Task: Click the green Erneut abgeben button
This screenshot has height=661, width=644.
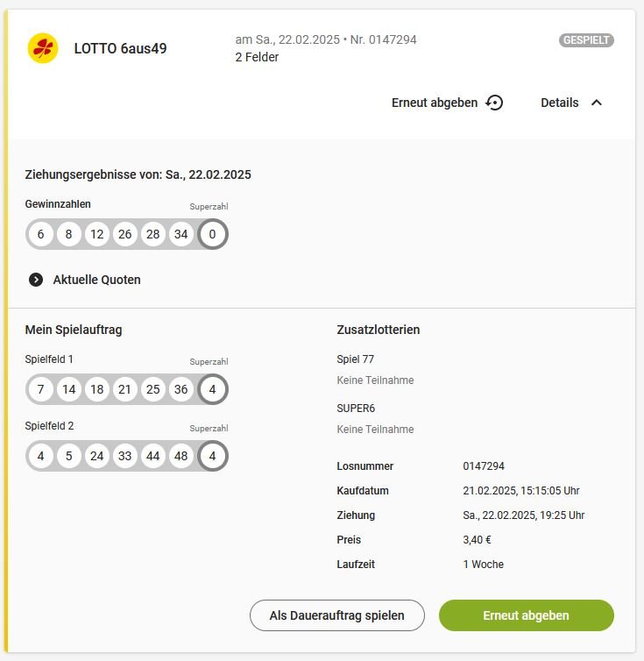Action: coord(526,615)
